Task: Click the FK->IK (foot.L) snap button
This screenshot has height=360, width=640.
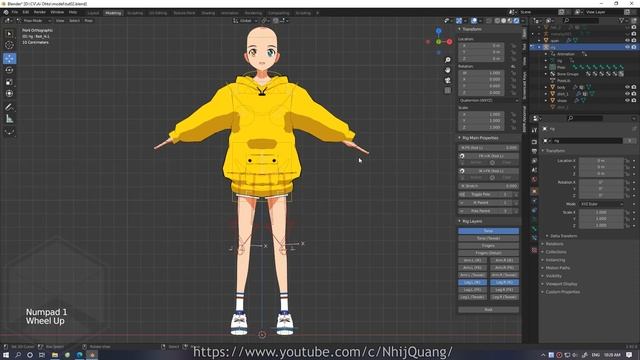Action: [x=491, y=156]
